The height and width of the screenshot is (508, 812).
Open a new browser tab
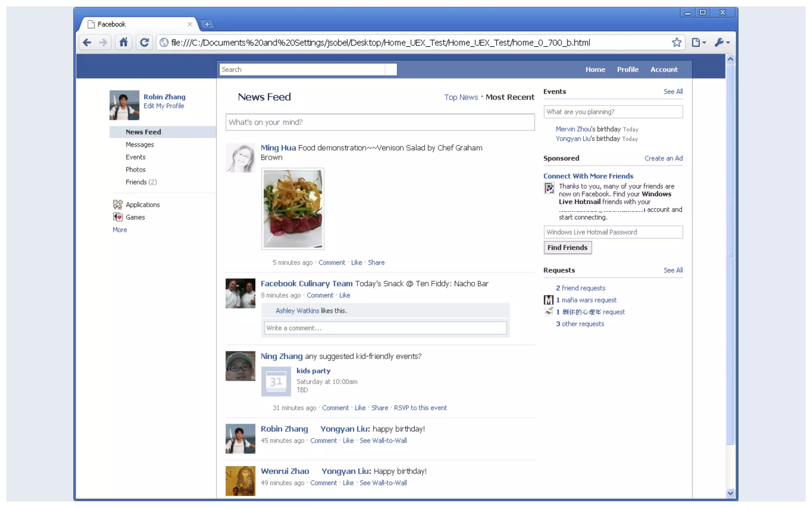tap(207, 24)
